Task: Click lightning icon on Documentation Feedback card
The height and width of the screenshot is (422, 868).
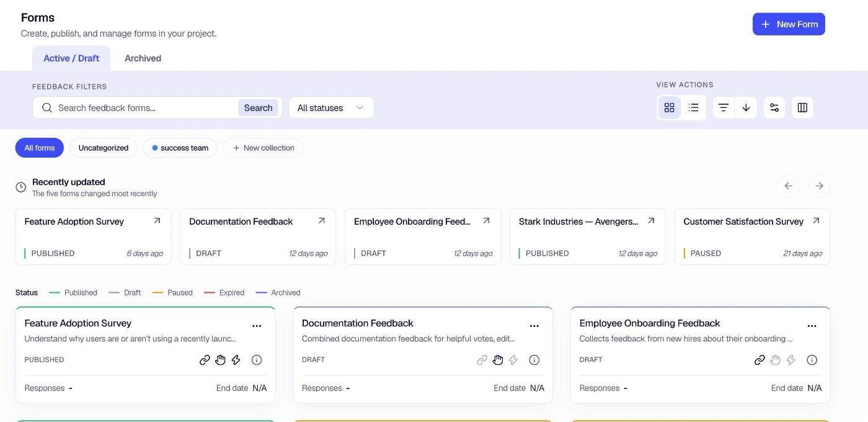Action: click(513, 360)
